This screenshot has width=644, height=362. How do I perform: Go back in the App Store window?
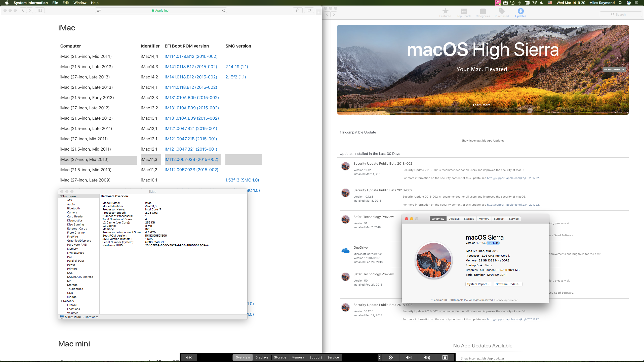tap(327, 14)
